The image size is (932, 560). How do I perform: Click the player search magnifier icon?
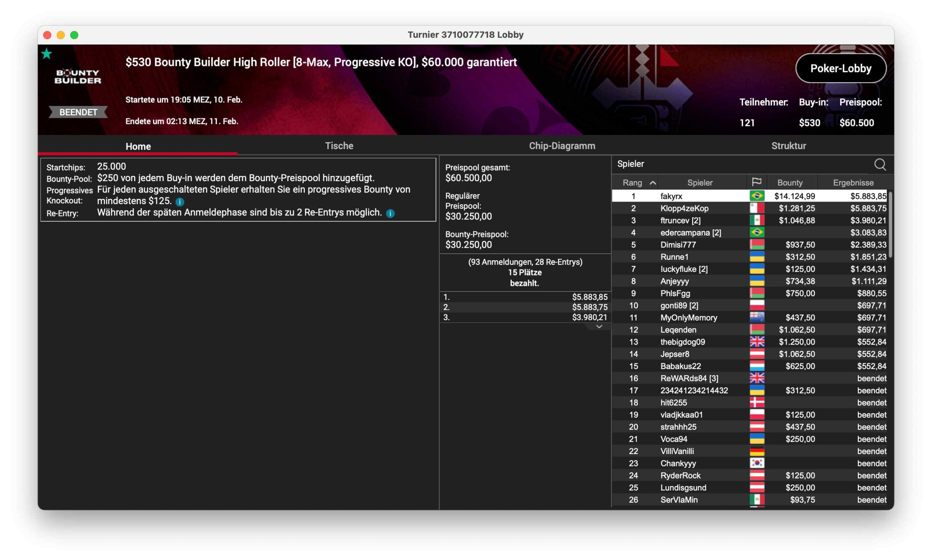(x=879, y=164)
